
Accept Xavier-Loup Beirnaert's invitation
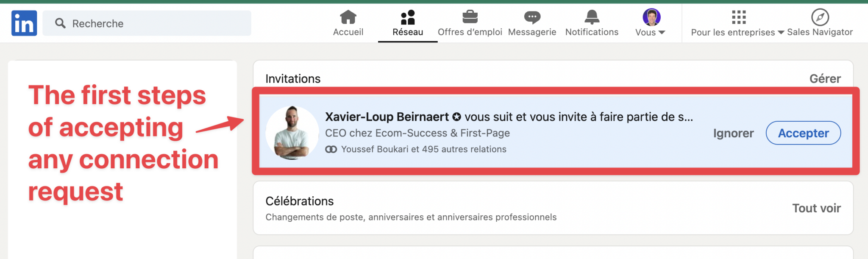point(803,133)
